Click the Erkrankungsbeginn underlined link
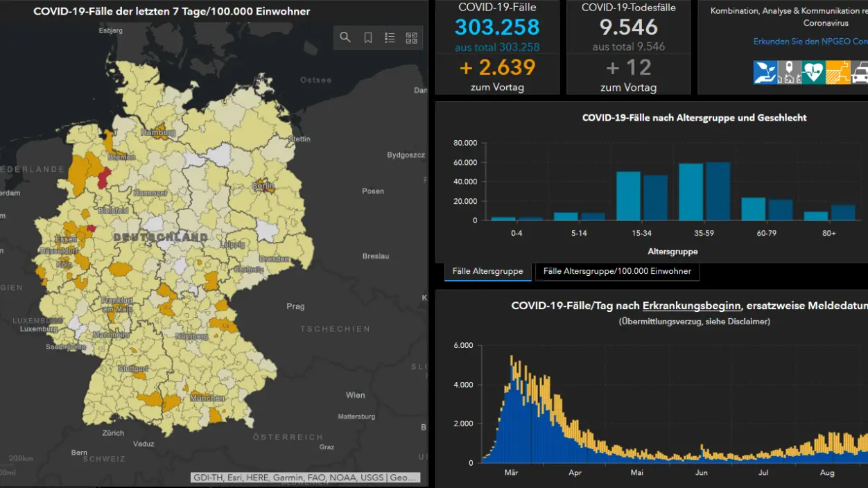The image size is (868, 488). coord(692,306)
